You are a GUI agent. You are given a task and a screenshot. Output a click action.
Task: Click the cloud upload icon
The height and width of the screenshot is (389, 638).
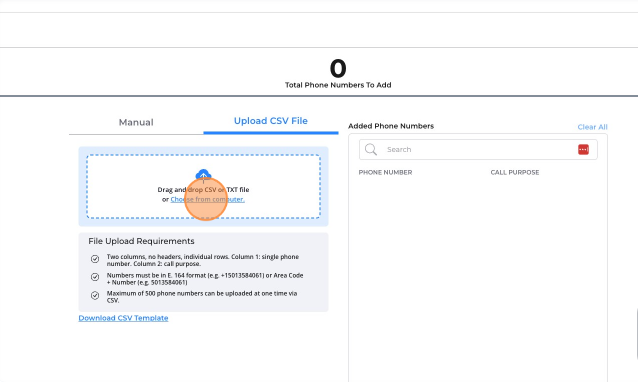203,175
